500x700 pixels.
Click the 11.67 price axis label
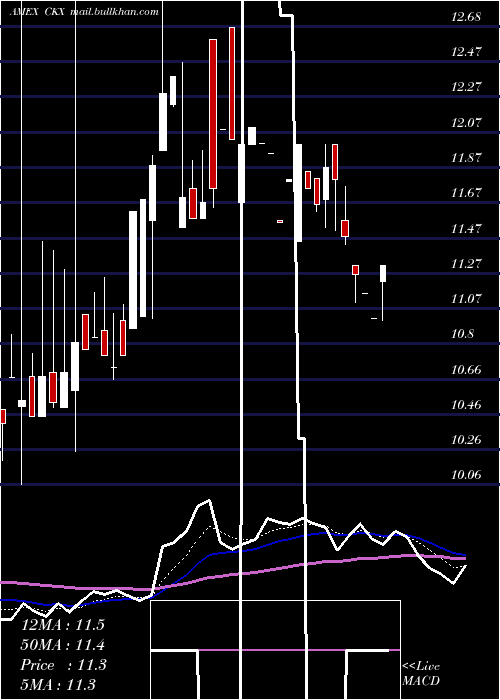(x=466, y=193)
